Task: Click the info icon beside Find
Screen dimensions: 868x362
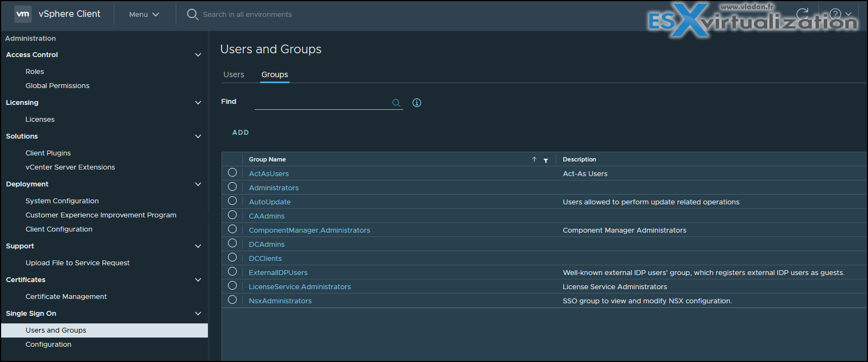Action: (417, 103)
